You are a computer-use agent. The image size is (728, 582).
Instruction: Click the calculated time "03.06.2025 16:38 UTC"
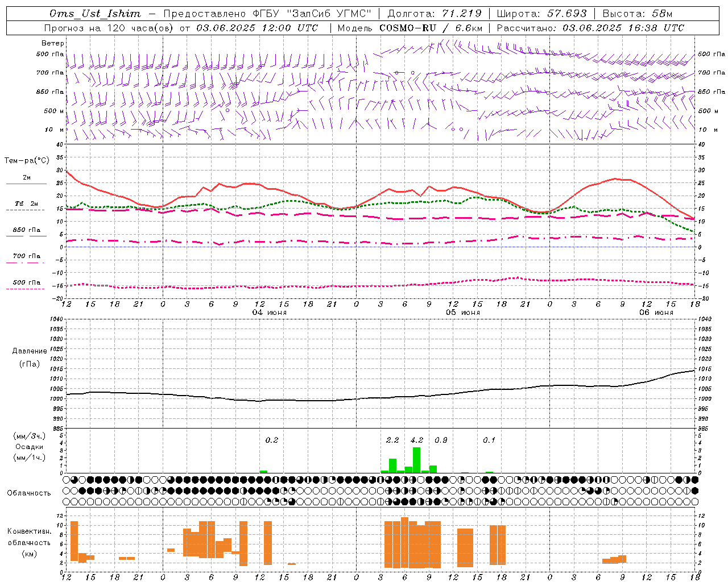(623, 28)
